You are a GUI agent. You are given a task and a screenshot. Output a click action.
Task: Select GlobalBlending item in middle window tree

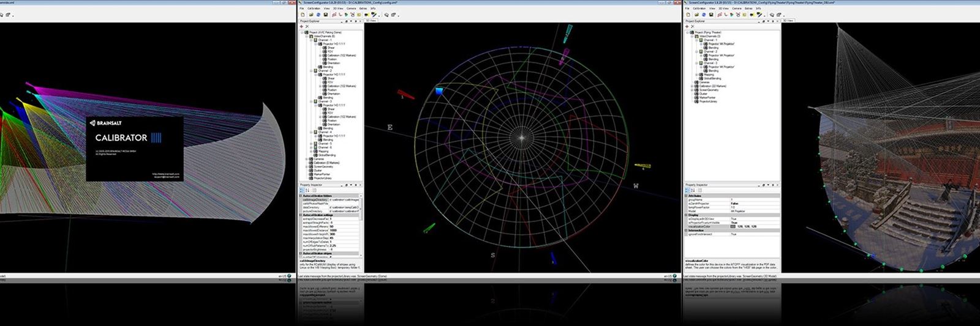tap(327, 155)
